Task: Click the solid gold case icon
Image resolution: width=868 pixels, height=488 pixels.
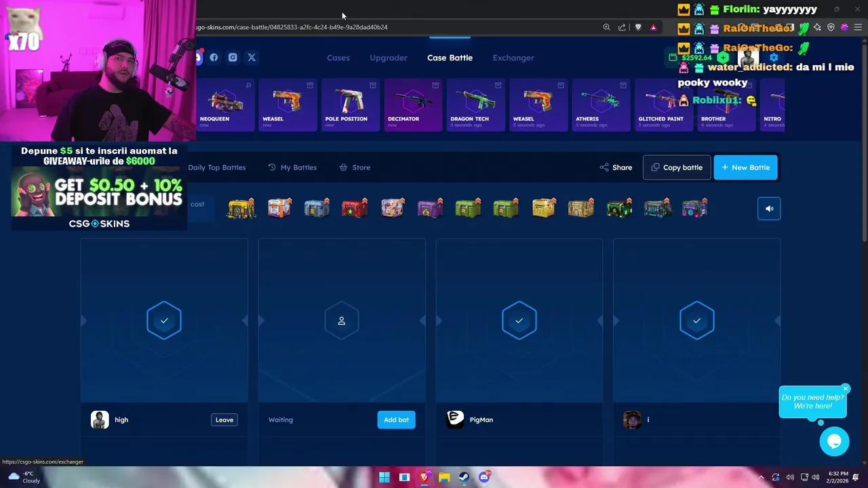Action: click(x=544, y=208)
